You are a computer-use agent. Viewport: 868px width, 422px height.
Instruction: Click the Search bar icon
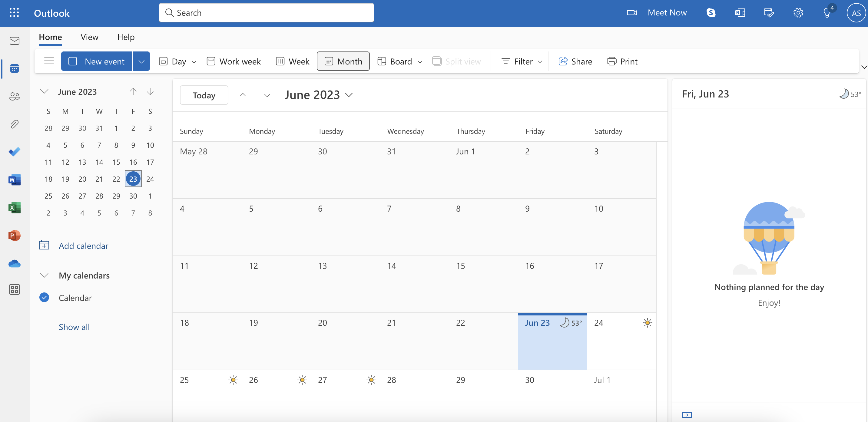click(x=169, y=12)
